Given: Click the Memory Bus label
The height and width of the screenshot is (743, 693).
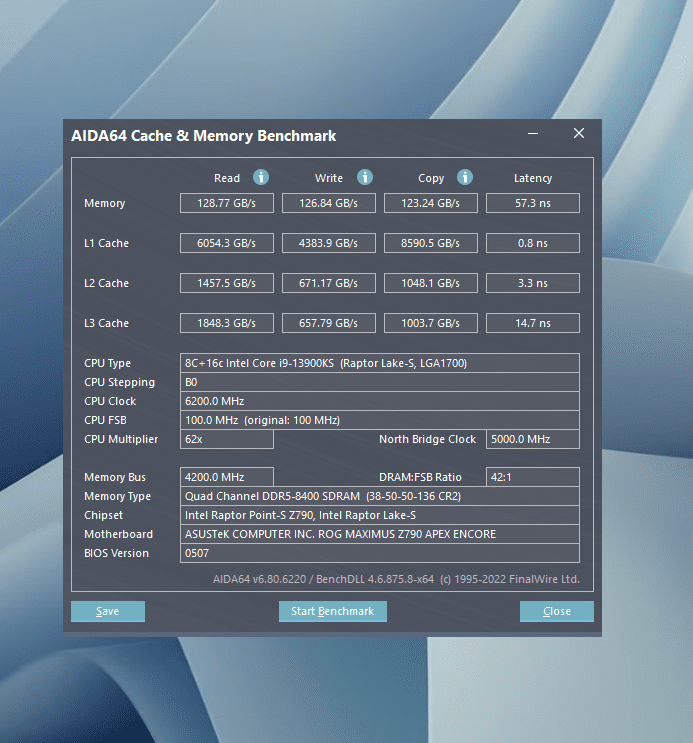Looking at the screenshot, I should tap(115, 477).
